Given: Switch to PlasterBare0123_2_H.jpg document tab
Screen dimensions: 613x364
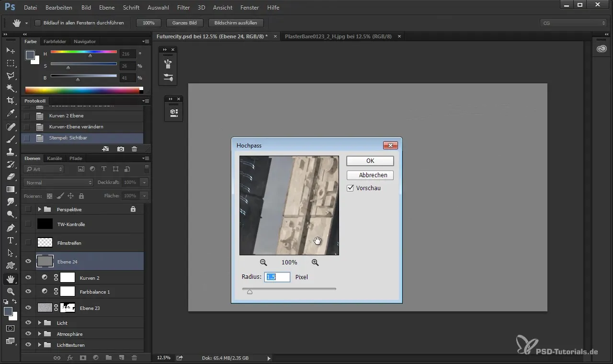Looking at the screenshot, I should tap(338, 36).
